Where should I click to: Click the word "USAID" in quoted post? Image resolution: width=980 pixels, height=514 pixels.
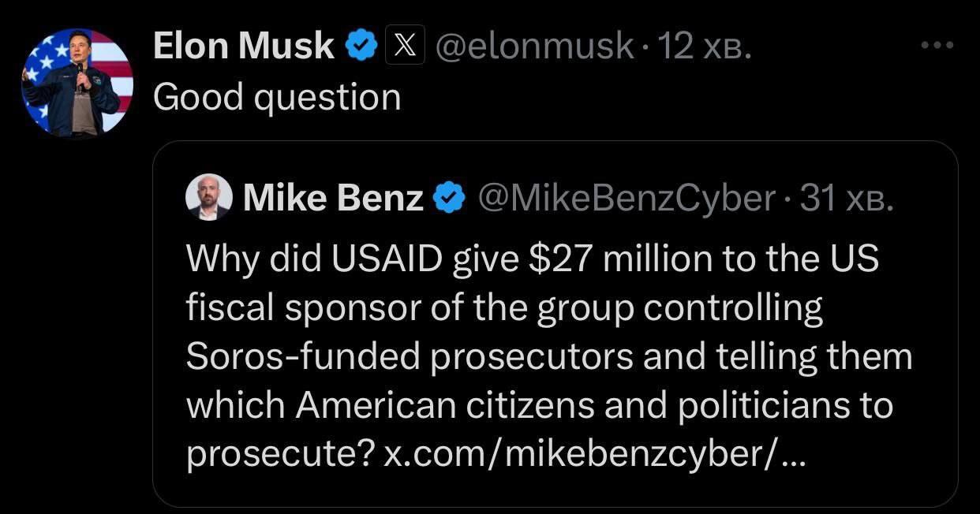point(386,259)
